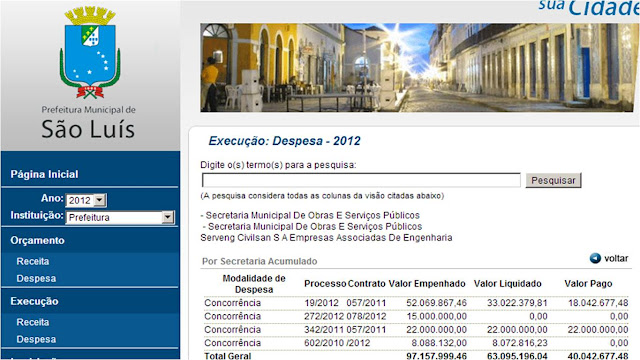The width and height of the screenshot is (640, 360).
Task: Click Prefeitura Municipal de São Luís text
Action: tap(88, 123)
